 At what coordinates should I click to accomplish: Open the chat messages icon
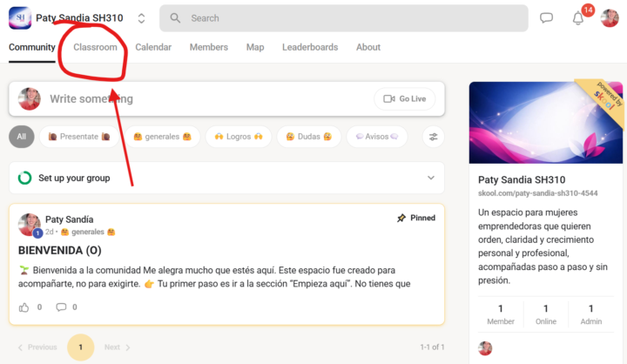tap(547, 17)
